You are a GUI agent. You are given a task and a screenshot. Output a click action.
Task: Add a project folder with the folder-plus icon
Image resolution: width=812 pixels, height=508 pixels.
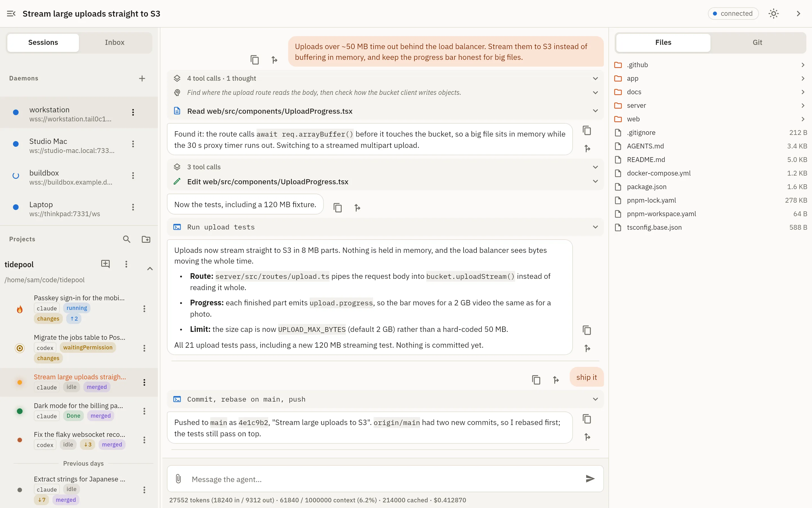point(146,239)
